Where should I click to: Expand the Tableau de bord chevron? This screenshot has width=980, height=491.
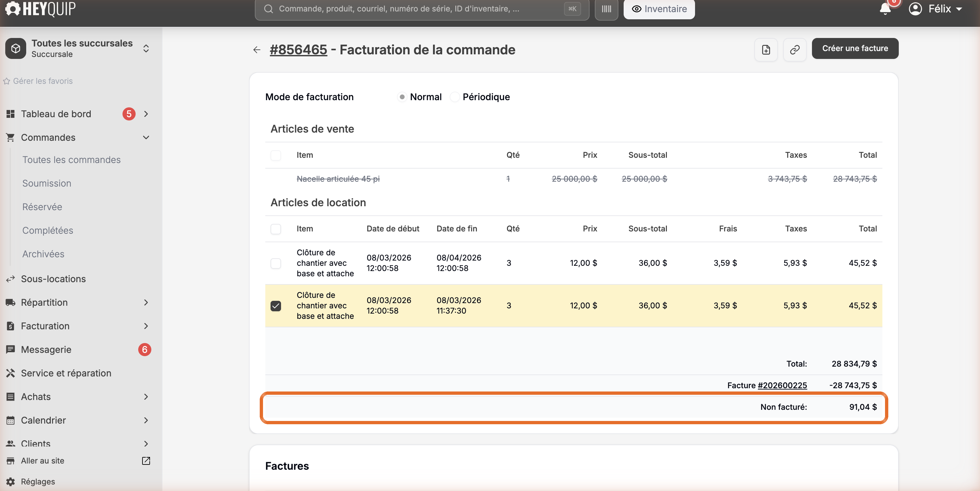[x=146, y=114]
